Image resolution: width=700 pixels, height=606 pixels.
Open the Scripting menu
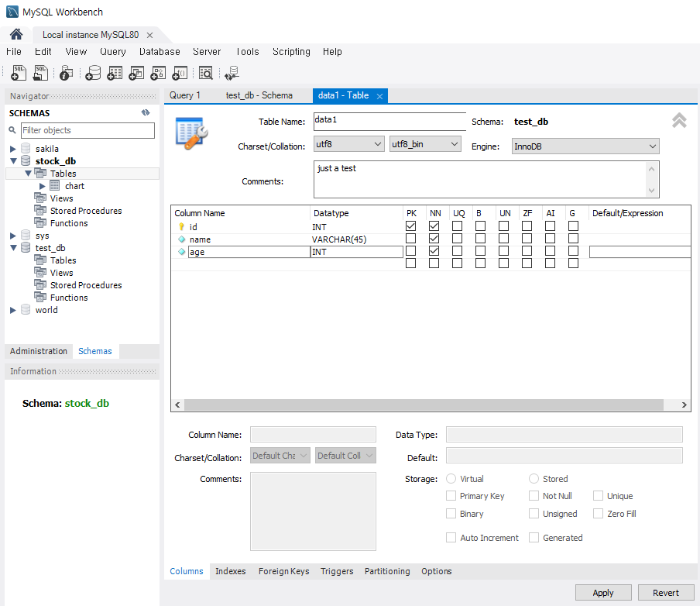(291, 52)
